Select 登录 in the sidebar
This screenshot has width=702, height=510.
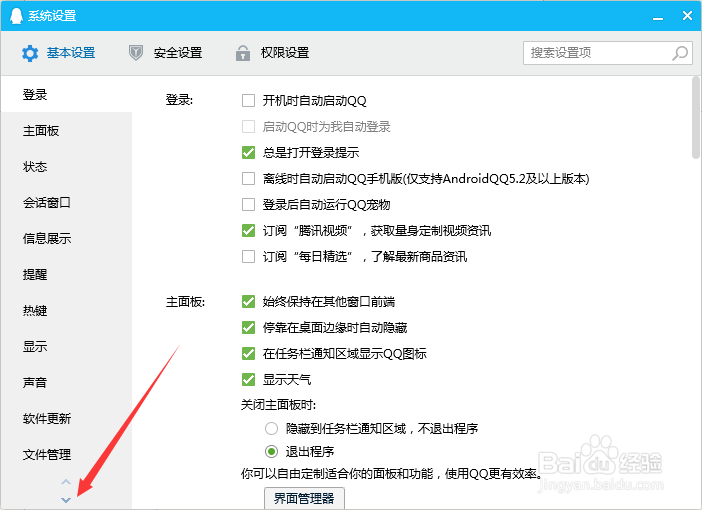coord(66,94)
